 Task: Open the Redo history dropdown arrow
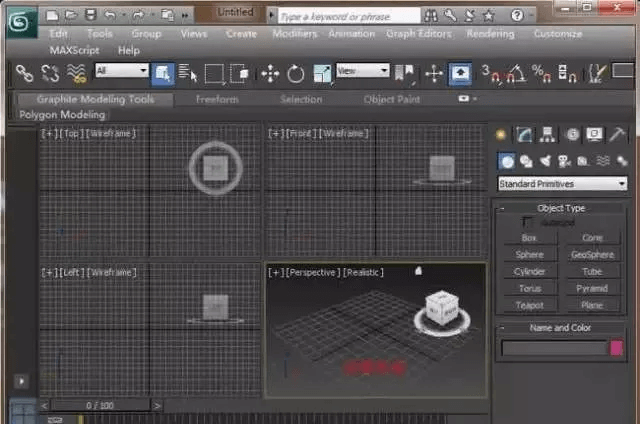coord(152,16)
